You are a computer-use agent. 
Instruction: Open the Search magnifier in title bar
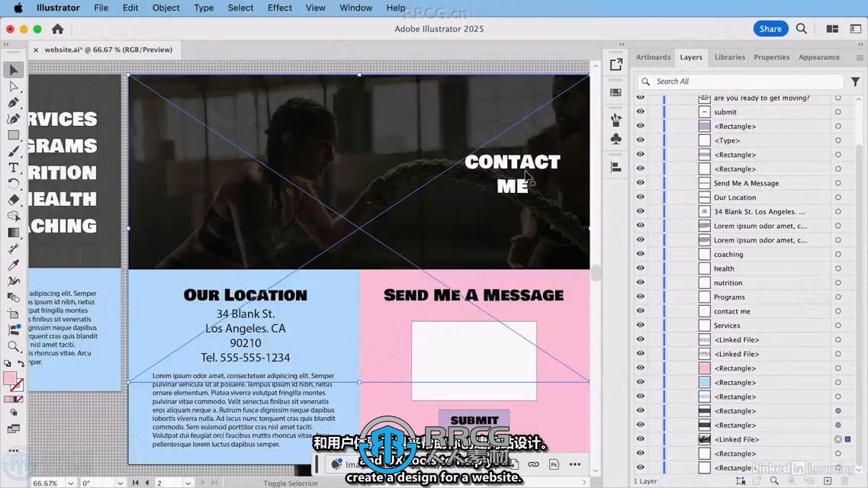pos(801,29)
